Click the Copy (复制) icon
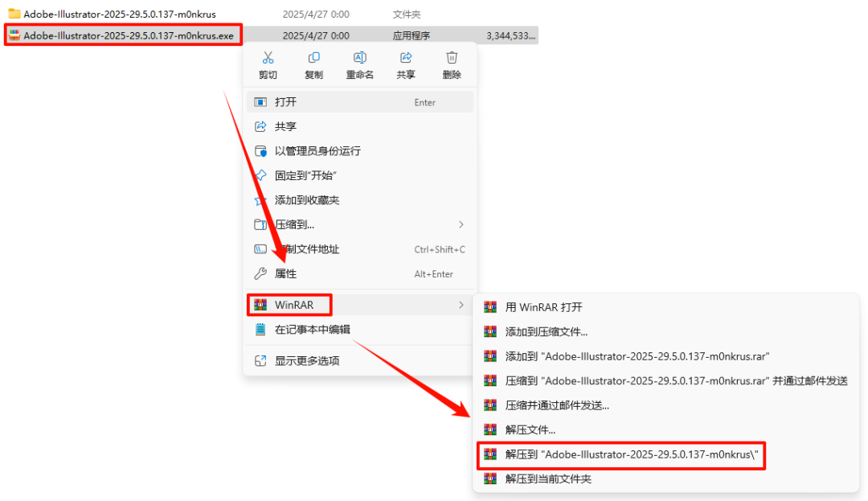868x501 pixels. tap(314, 58)
